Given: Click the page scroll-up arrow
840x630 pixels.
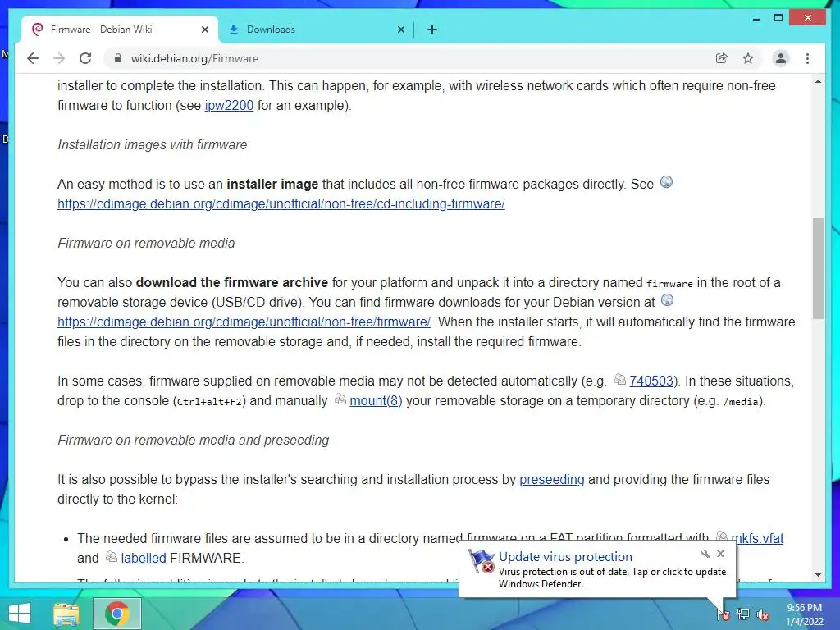Looking at the screenshot, I should click(818, 82).
